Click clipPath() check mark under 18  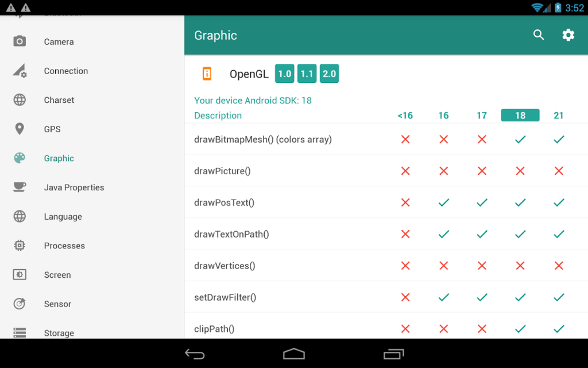click(520, 328)
